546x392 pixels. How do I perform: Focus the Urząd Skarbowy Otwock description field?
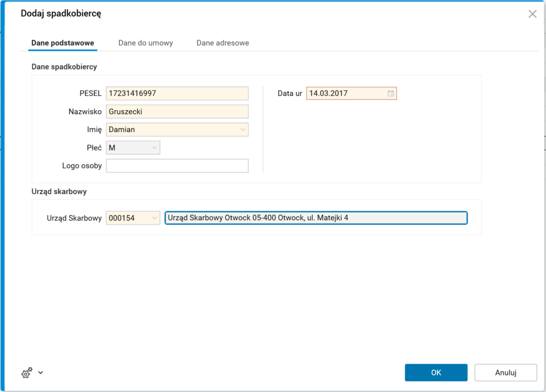tap(316, 218)
